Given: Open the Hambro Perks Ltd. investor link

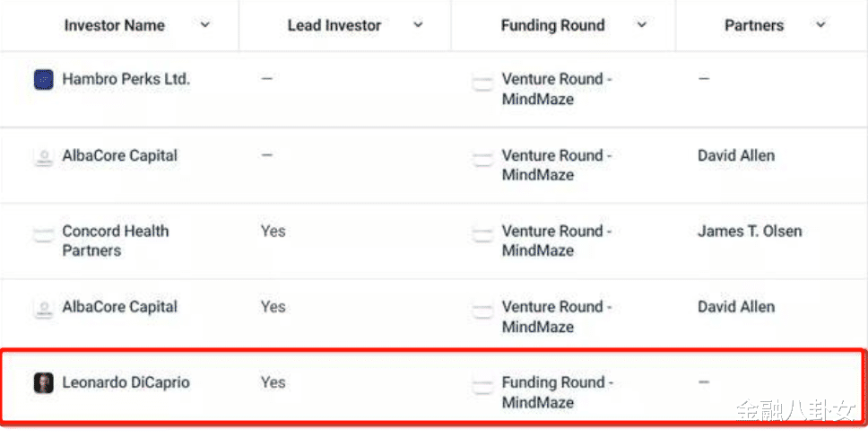Looking at the screenshot, I should coord(126,79).
